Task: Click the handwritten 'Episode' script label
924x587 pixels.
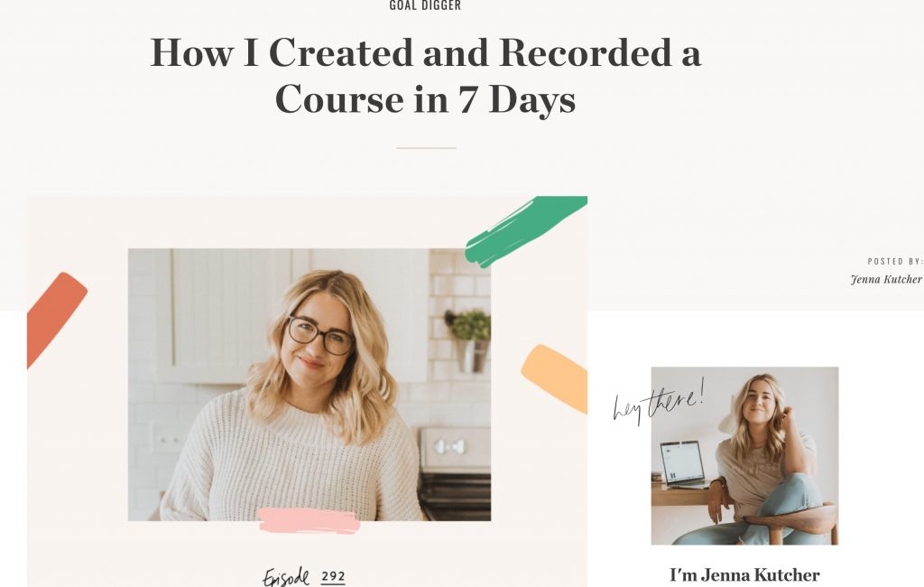Action: (x=286, y=576)
